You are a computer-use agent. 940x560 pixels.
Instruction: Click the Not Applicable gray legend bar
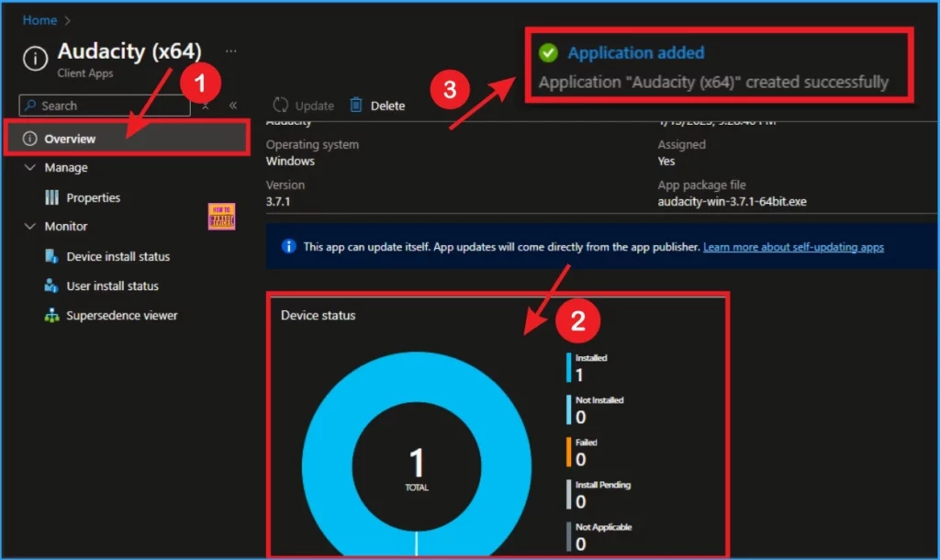click(x=568, y=537)
